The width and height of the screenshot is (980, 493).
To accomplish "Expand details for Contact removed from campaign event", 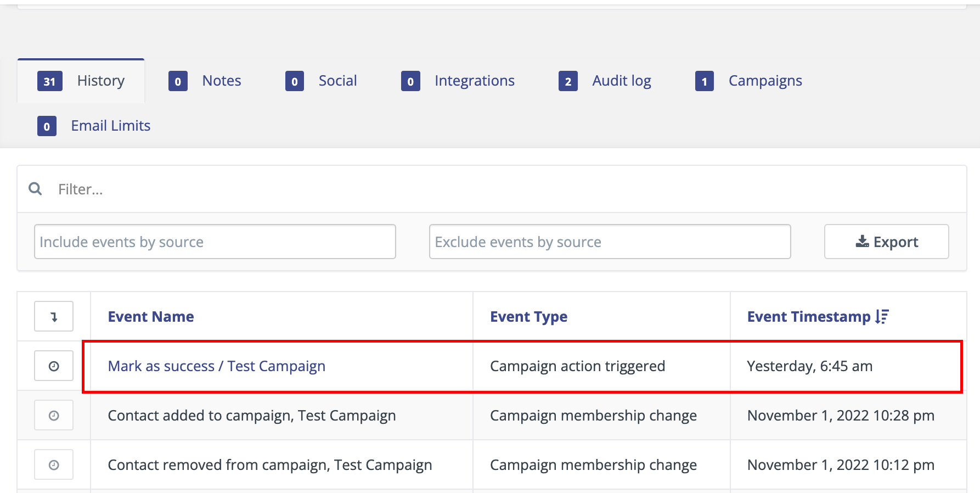I will tap(54, 464).
